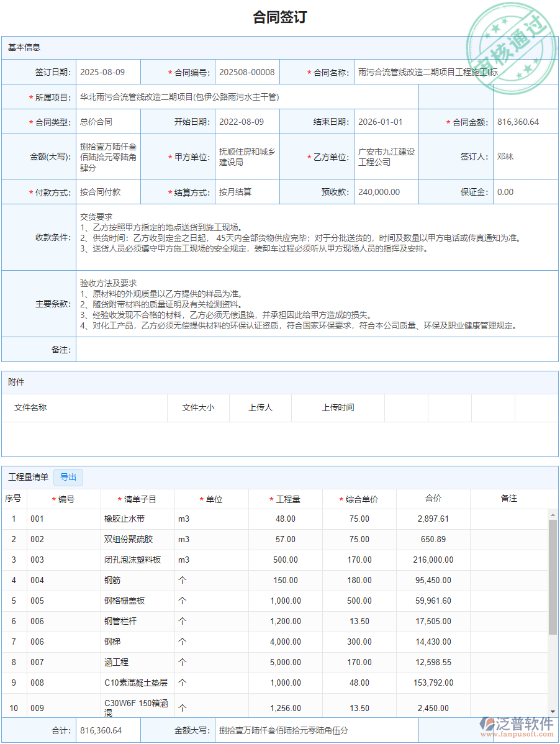Click the 工程量清单 section header
This screenshot has height=744, width=560.
point(29,477)
